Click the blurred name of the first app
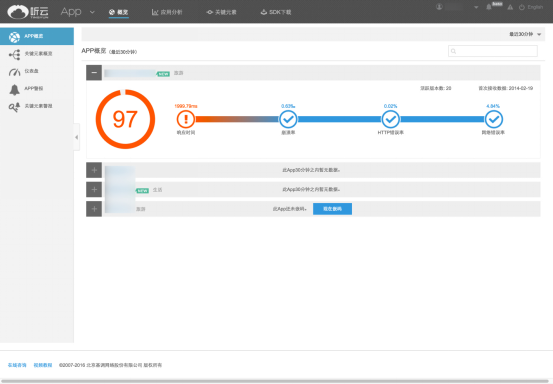 click(x=130, y=73)
